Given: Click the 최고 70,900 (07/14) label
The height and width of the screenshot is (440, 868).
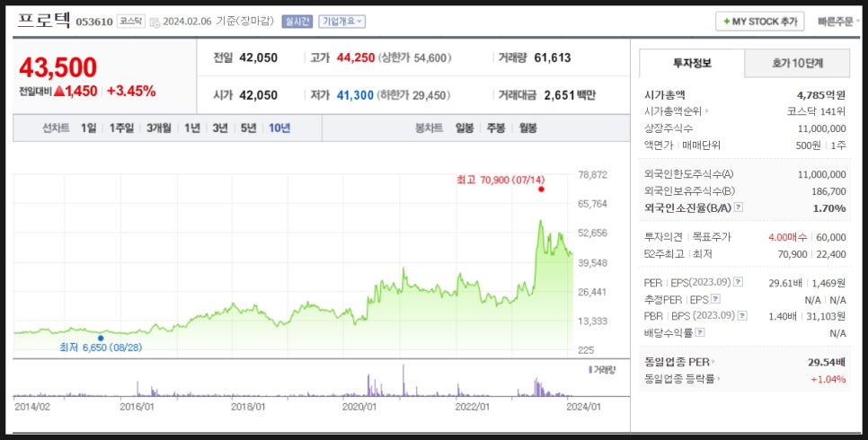Looking at the screenshot, I should click(500, 180).
